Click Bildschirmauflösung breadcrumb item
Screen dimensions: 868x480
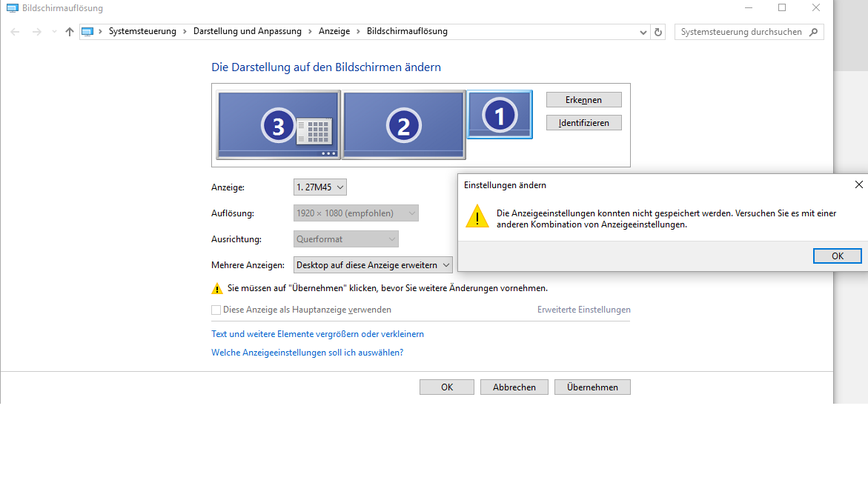pyautogui.click(x=407, y=32)
